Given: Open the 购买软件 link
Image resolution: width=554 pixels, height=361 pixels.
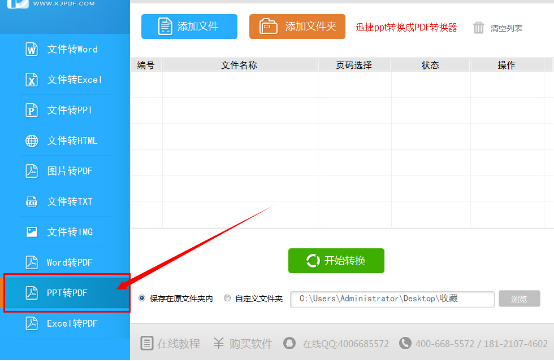Looking at the screenshot, I should [x=251, y=343].
